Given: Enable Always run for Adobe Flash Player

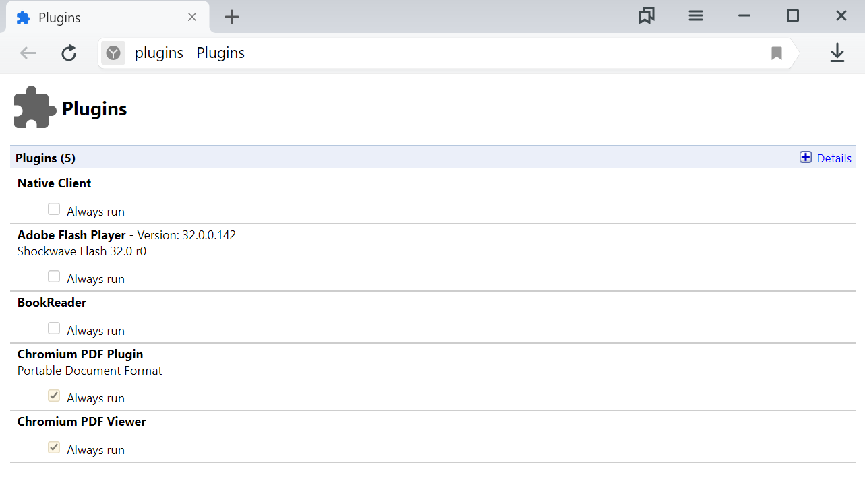Looking at the screenshot, I should pyautogui.click(x=54, y=277).
